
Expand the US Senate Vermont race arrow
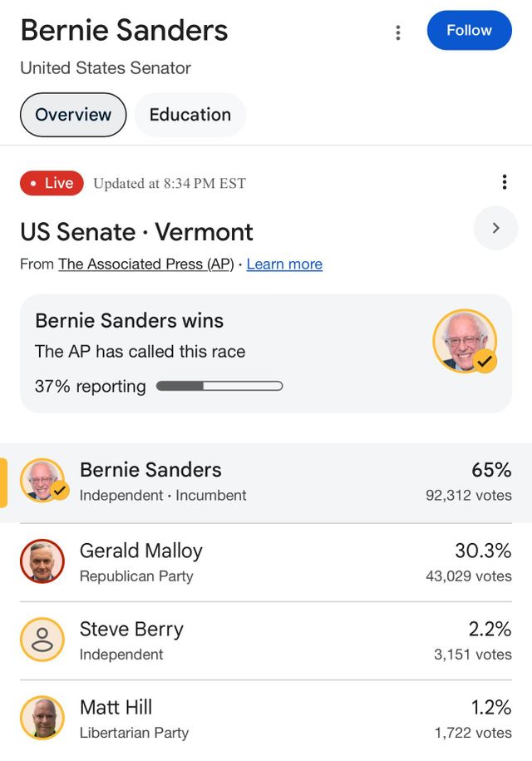pos(495,228)
